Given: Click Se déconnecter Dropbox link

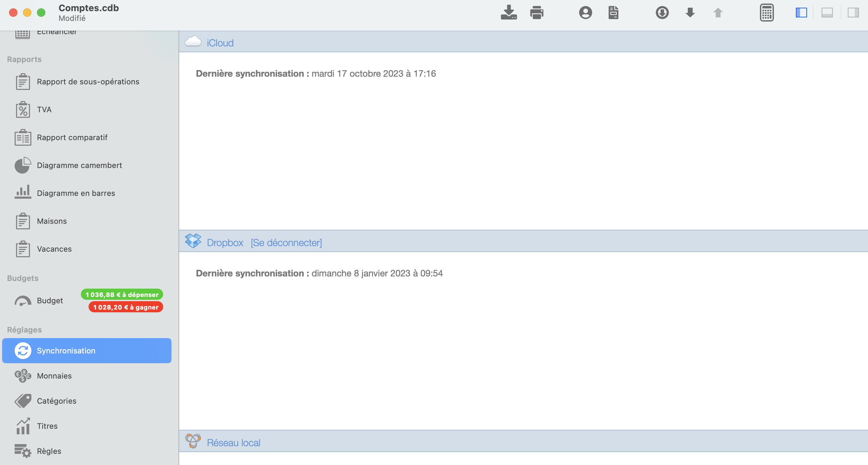Looking at the screenshot, I should [286, 242].
